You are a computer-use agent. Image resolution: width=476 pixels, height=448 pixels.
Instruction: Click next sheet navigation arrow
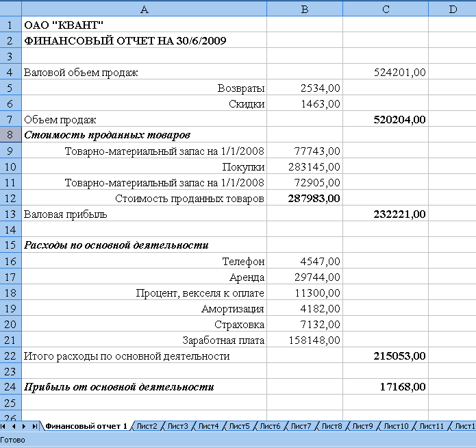24,427
